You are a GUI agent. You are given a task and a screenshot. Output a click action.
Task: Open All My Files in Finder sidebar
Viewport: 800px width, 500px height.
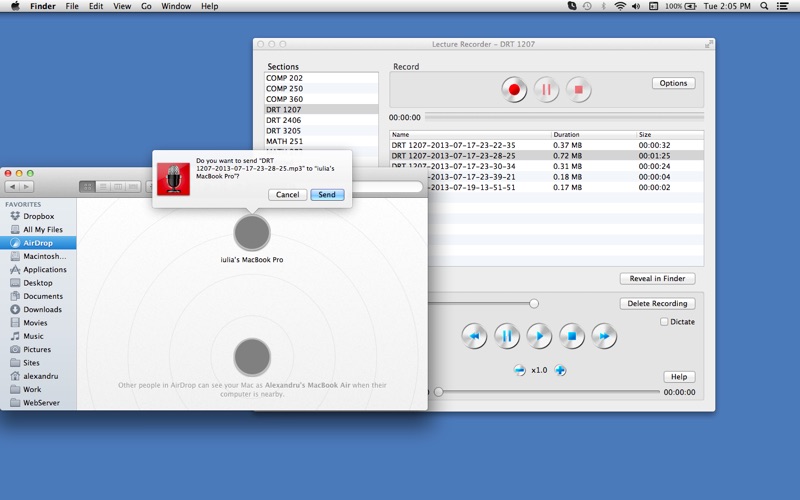38,230
